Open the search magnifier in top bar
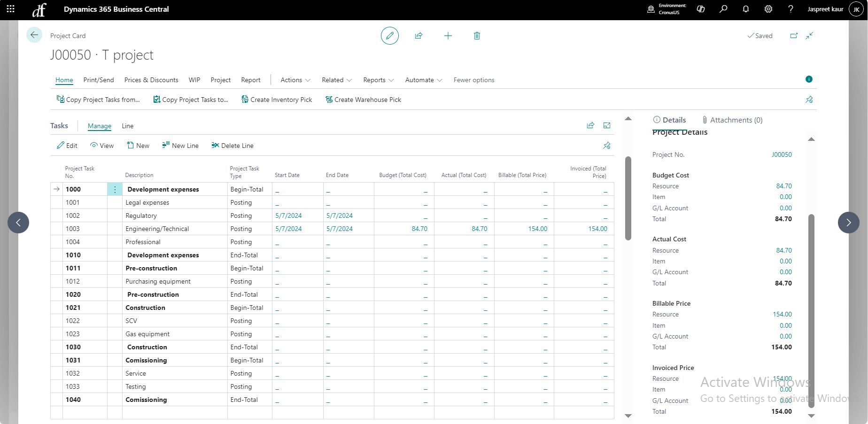Viewport: 868px width, 424px height. 723,9
